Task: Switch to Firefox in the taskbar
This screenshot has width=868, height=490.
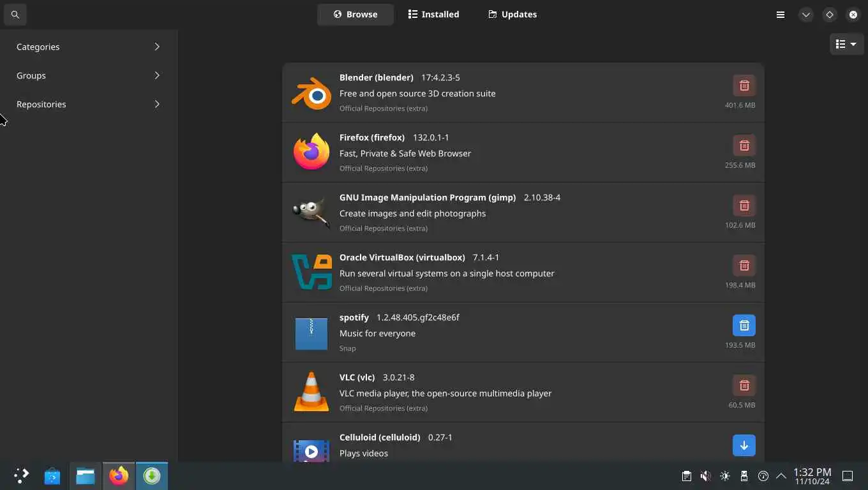Action: (119, 476)
